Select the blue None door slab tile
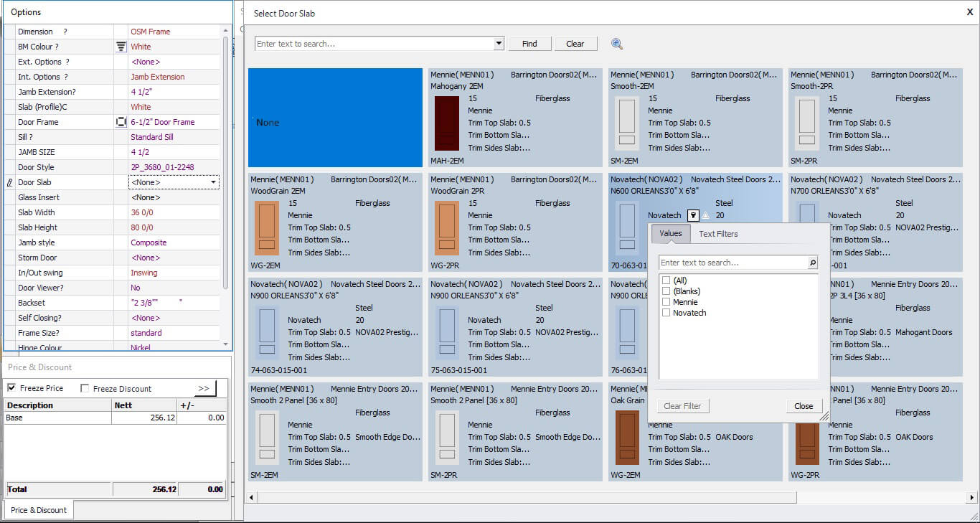The image size is (980, 523). (x=335, y=118)
